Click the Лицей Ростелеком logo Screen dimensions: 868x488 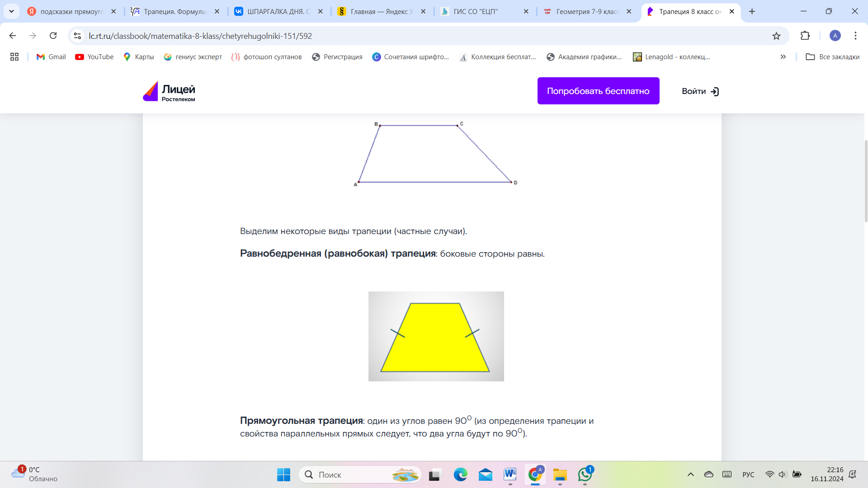(x=169, y=92)
